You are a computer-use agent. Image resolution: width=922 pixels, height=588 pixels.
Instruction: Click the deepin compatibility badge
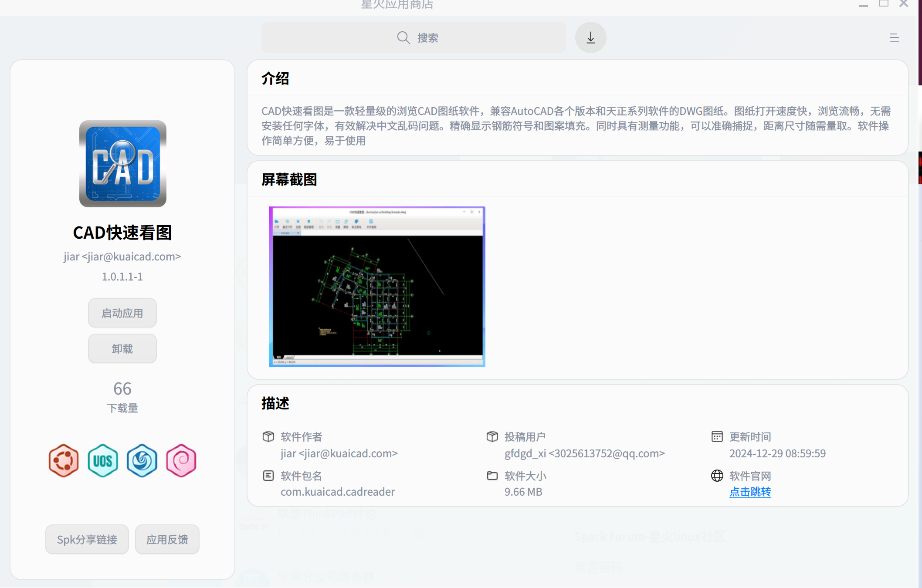click(x=142, y=460)
